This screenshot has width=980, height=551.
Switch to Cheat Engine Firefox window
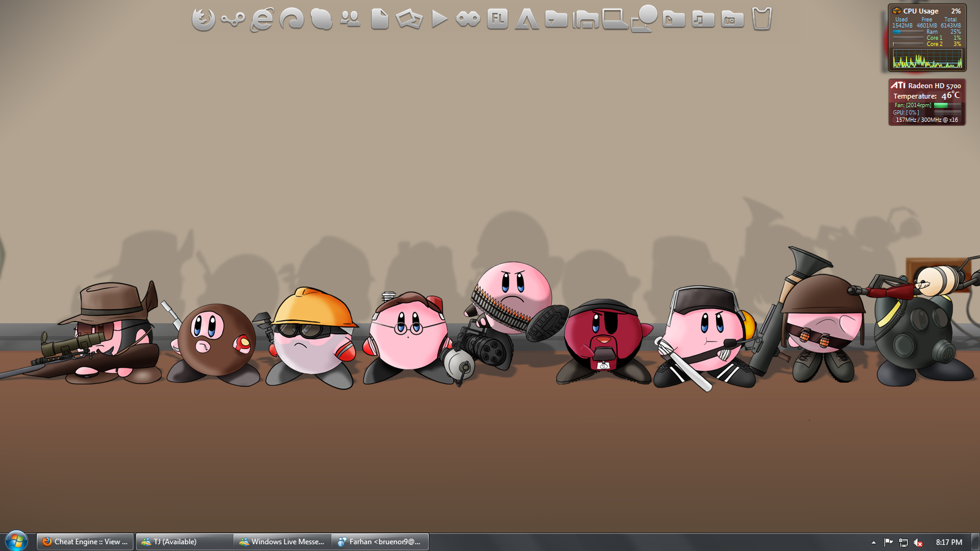click(85, 542)
